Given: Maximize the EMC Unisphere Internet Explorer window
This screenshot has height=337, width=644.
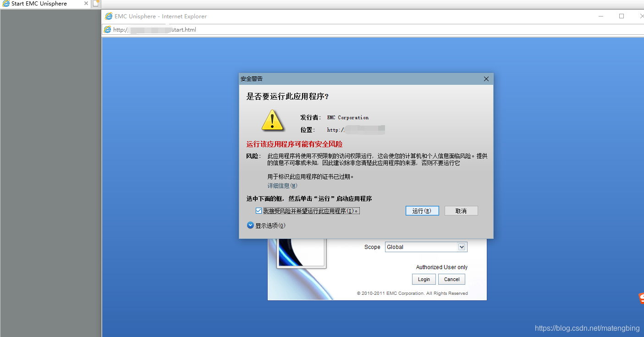Looking at the screenshot, I should tap(622, 16).
